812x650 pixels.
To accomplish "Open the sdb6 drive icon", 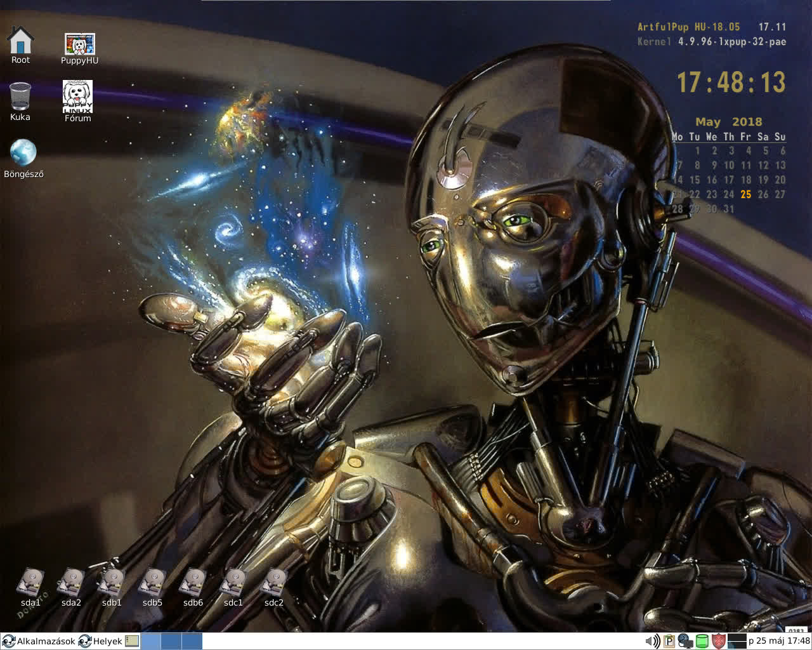I will click(193, 588).
